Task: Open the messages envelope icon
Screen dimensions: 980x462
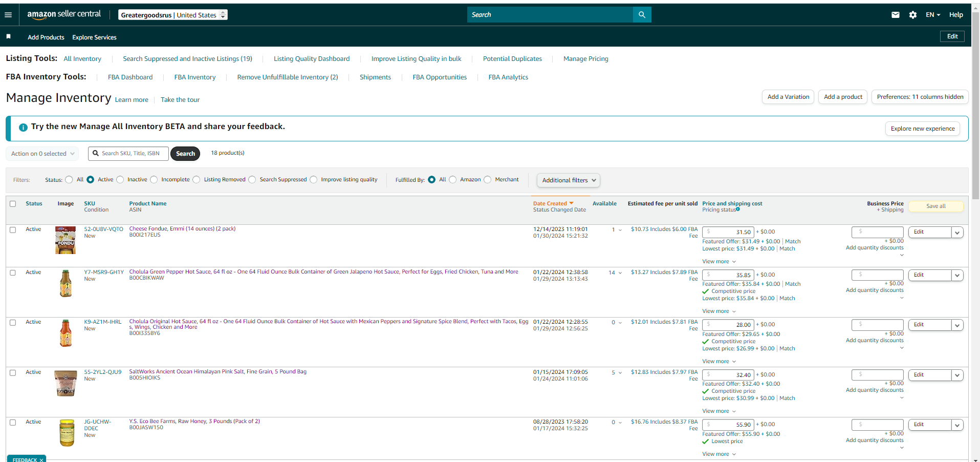Action: 895,15
